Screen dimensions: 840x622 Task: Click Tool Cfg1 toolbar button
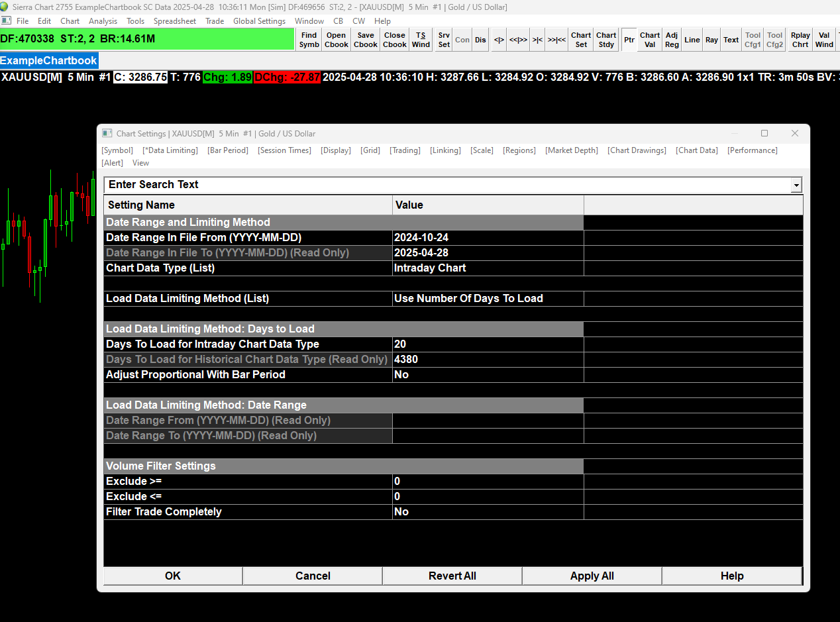(753, 40)
